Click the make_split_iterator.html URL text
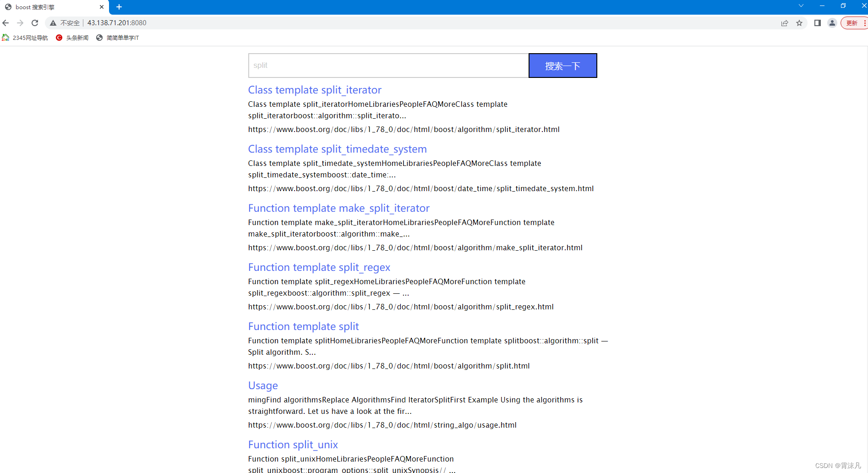Screen dimensions: 868x473 [415, 247]
